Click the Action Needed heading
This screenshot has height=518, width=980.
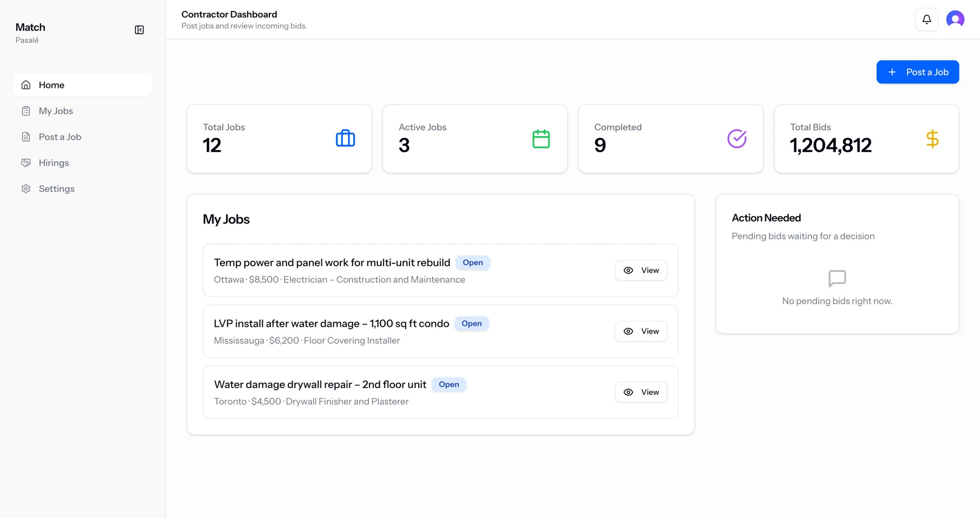(766, 218)
